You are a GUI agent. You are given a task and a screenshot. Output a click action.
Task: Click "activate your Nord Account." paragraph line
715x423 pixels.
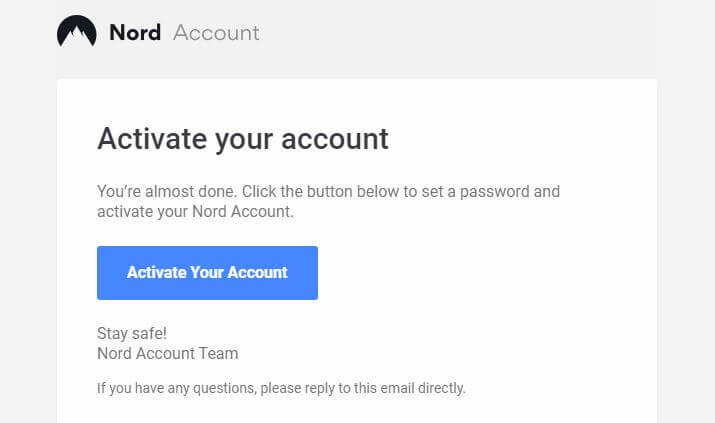(196, 212)
